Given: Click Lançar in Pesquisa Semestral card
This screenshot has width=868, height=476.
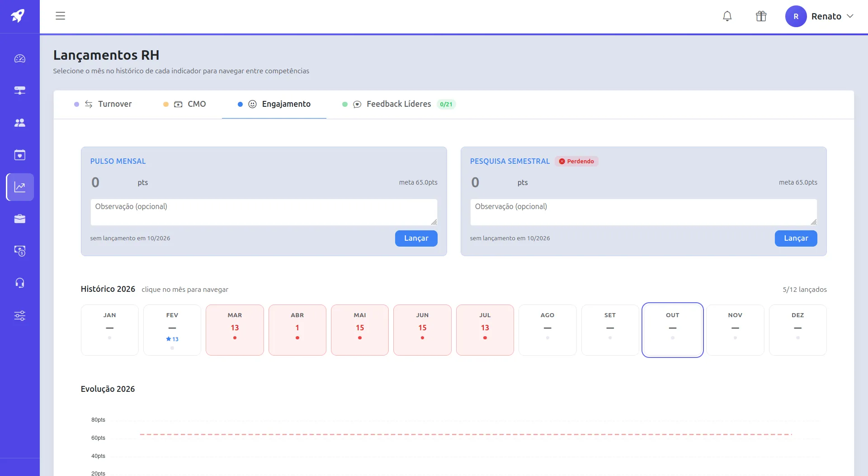Looking at the screenshot, I should (796, 238).
